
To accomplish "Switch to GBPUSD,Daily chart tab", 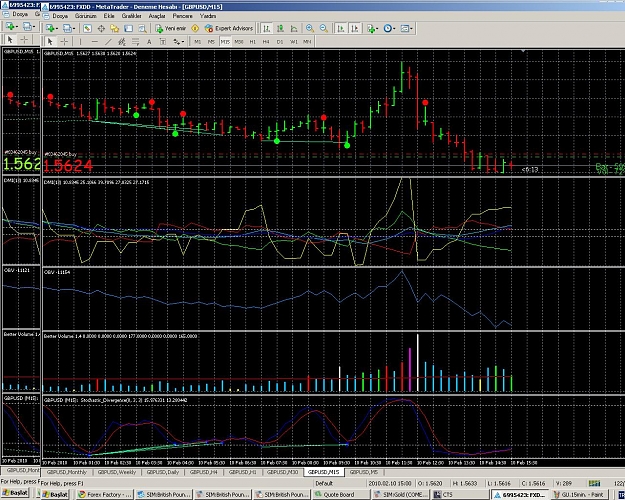I will (162, 472).
